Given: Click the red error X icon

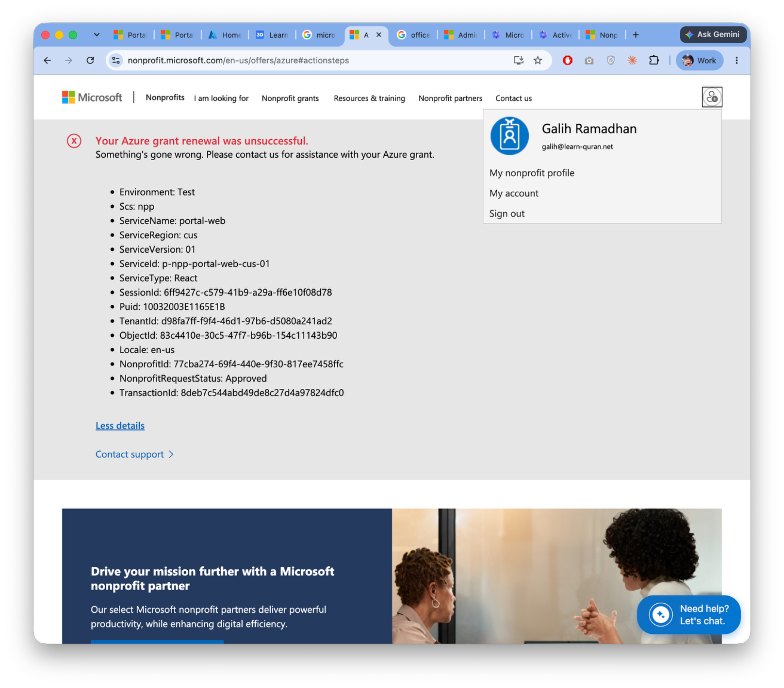Looking at the screenshot, I should pyautogui.click(x=74, y=141).
